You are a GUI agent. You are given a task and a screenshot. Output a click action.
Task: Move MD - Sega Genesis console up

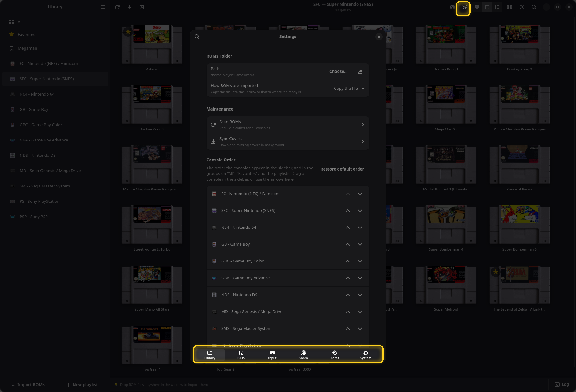tap(348, 312)
